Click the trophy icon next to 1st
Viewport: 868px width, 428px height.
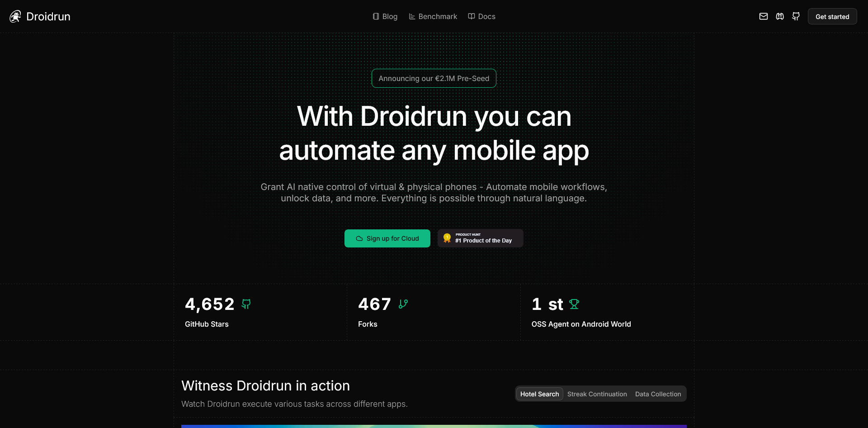point(574,304)
